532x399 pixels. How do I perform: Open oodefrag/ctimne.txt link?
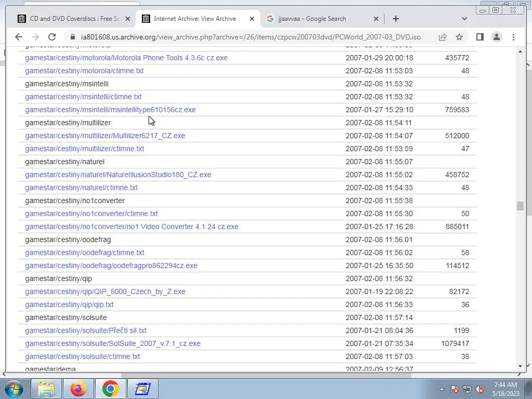(85, 253)
